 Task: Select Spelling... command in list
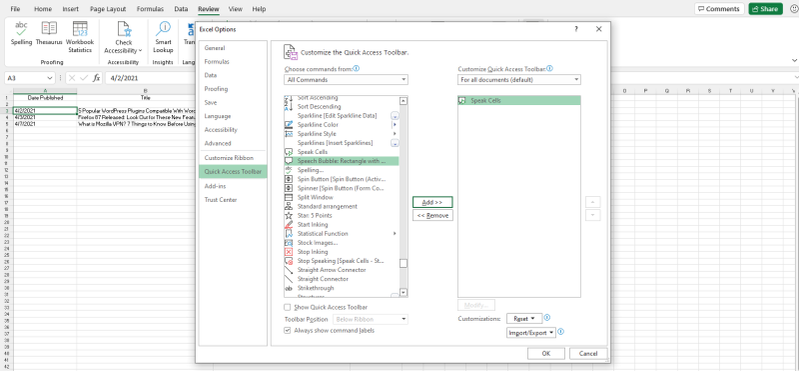tap(341, 170)
